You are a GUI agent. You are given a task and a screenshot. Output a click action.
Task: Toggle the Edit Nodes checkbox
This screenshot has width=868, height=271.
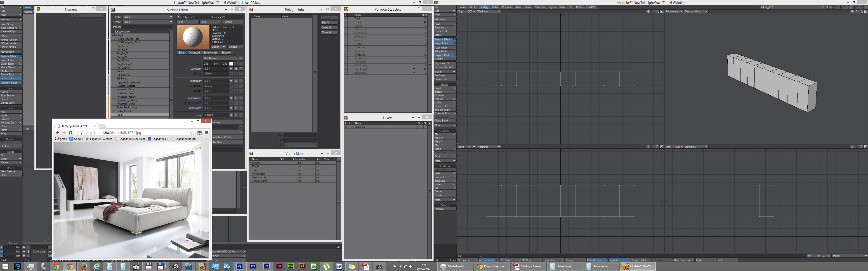[241, 58]
